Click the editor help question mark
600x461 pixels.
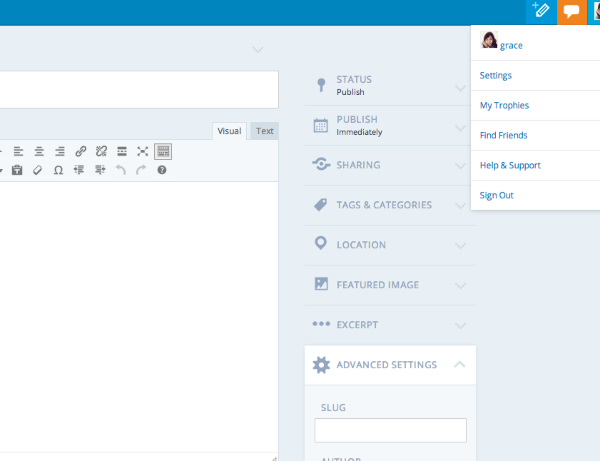point(162,170)
